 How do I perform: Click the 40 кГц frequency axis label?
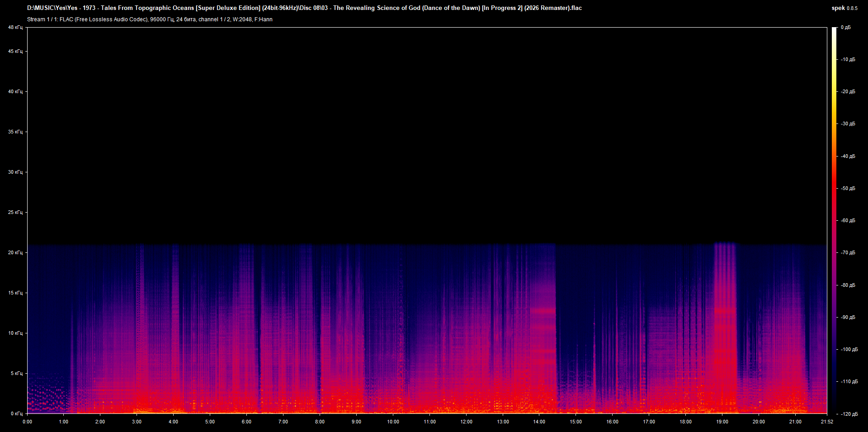pyautogui.click(x=15, y=92)
